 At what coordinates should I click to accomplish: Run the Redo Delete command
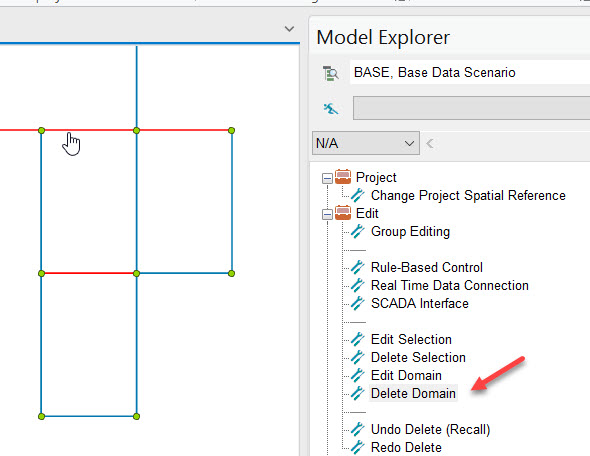point(406,447)
